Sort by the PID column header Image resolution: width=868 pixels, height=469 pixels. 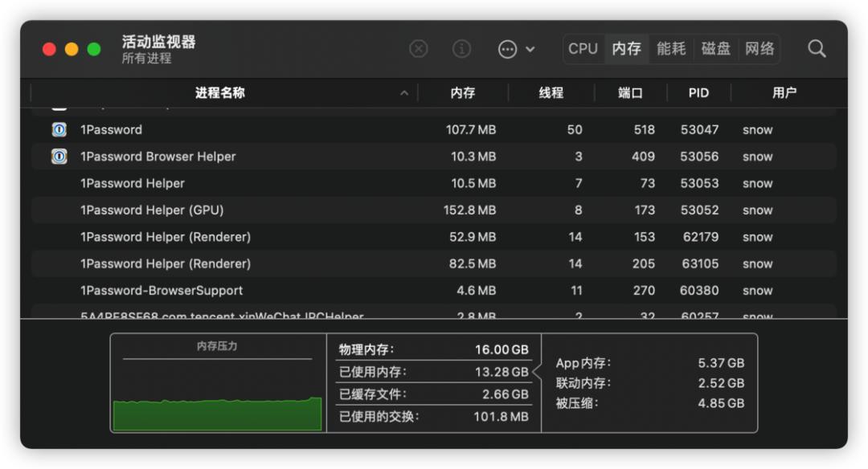tap(698, 93)
